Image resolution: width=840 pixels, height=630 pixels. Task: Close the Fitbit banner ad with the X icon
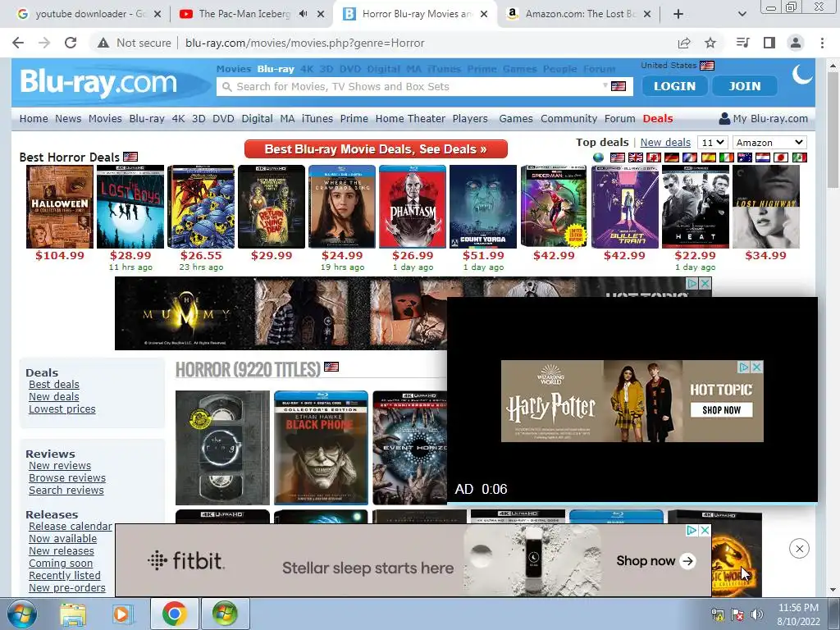pos(705,531)
